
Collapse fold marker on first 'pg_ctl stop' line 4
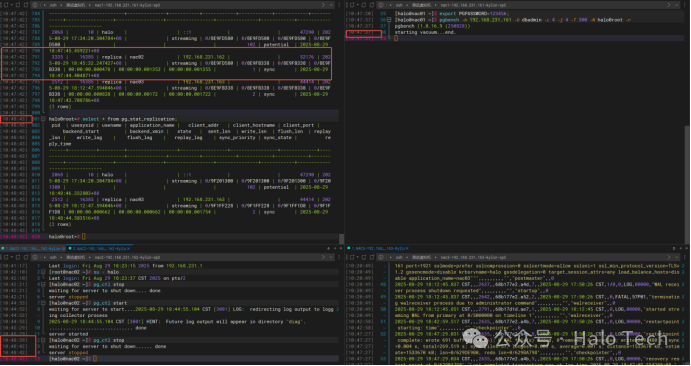coord(43,285)
